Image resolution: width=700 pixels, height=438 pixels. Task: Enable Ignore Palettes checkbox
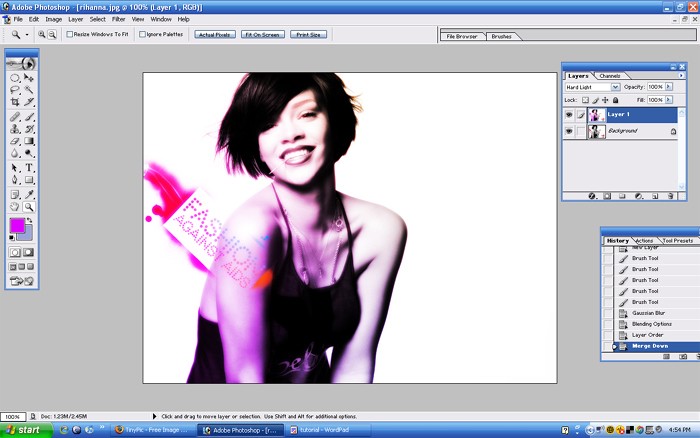click(x=142, y=34)
